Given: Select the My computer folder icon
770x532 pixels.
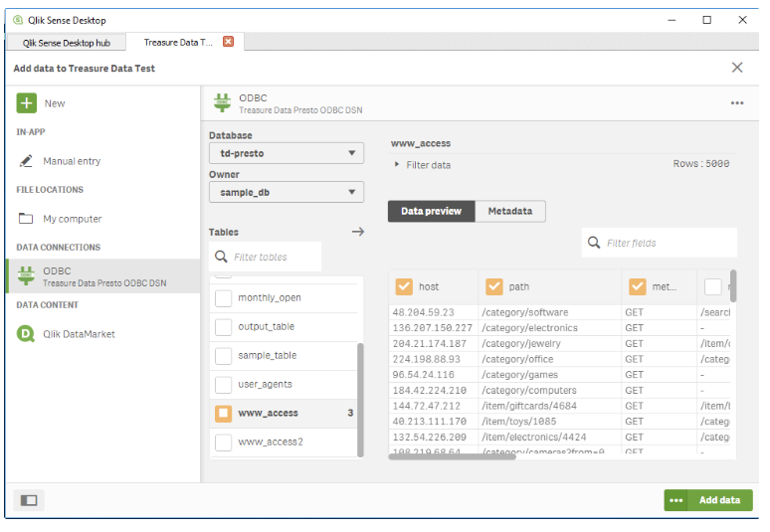Looking at the screenshot, I should tap(27, 219).
